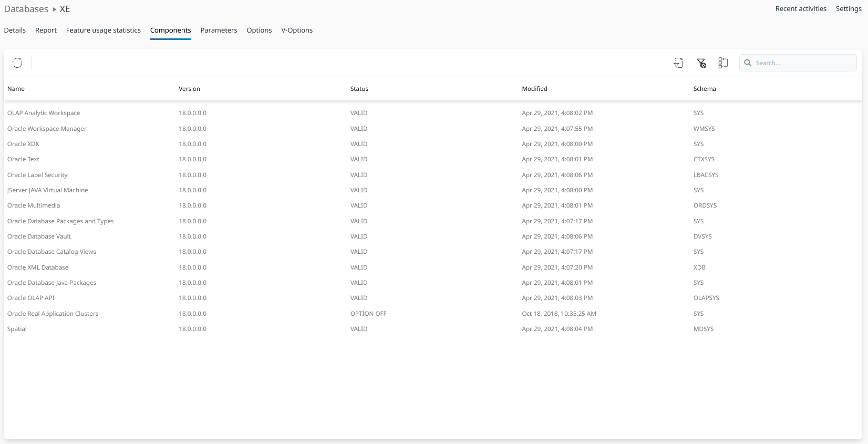Select the Oracle Database Vault row
Image resolution: width=868 pixels, height=444 pixels.
click(x=39, y=236)
